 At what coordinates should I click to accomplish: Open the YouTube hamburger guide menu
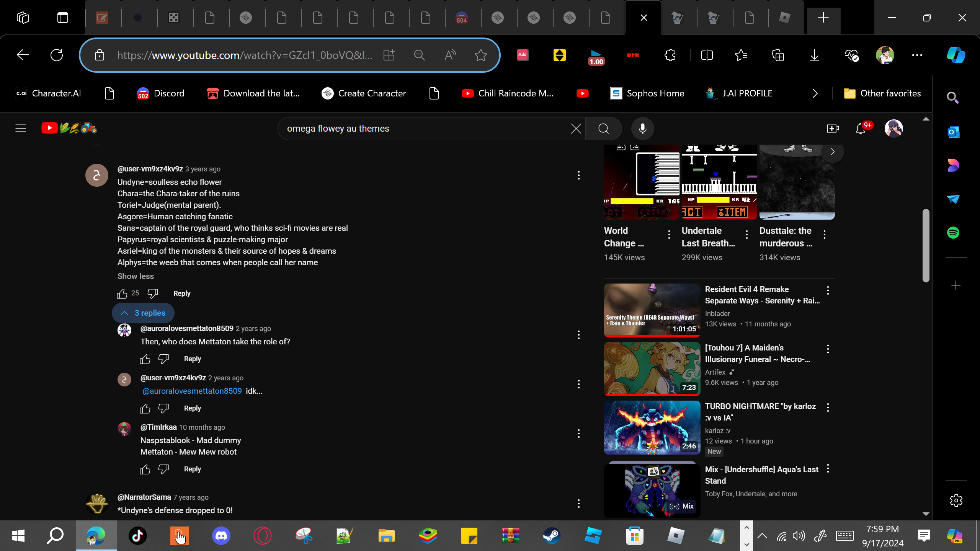click(21, 129)
